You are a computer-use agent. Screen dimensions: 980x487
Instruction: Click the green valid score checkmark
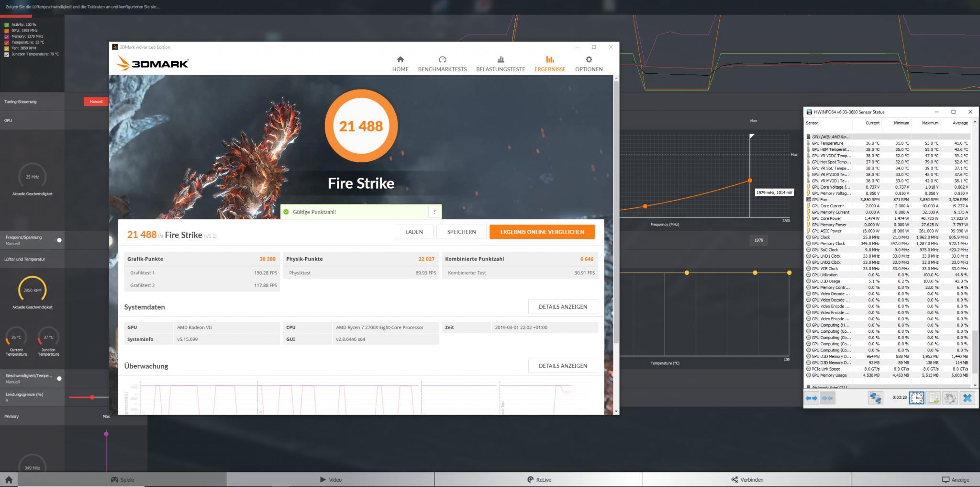coord(286,212)
